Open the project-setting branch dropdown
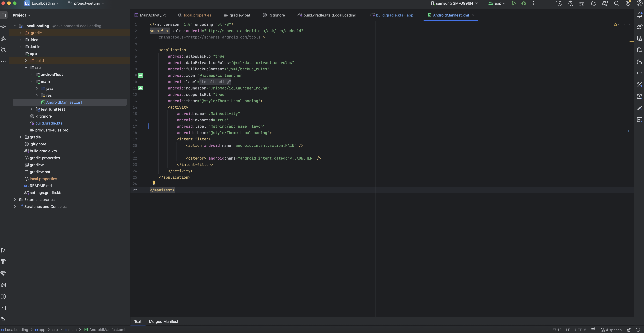The width and height of the screenshot is (644, 333). tap(86, 3)
